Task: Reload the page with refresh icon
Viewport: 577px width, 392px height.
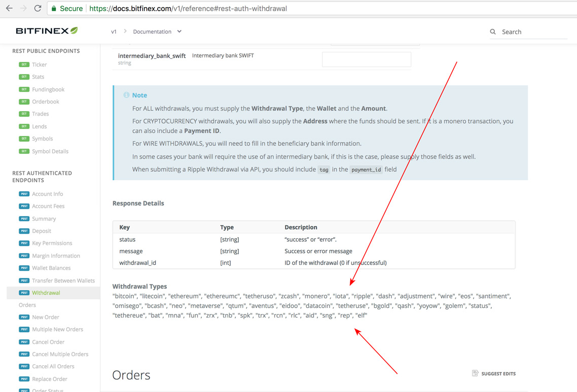Action: (x=38, y=8)
